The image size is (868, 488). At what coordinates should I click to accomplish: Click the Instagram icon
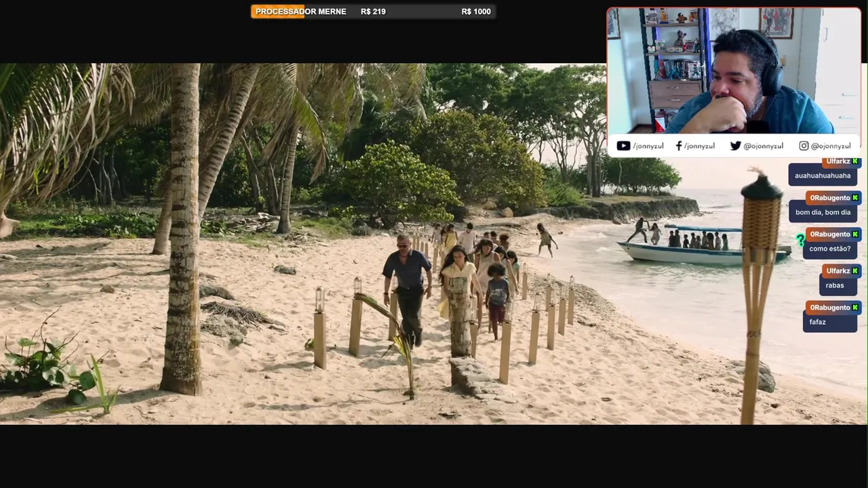(x=804, y=146)
